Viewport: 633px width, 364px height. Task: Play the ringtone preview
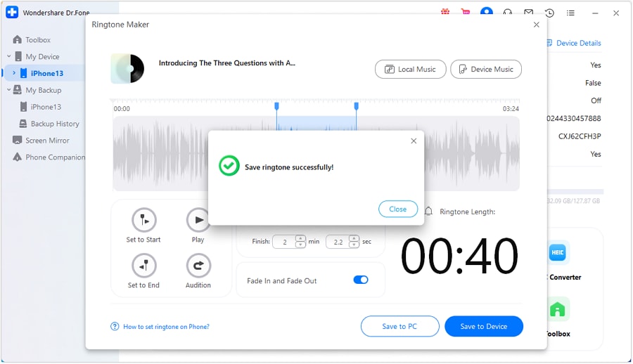198,220
